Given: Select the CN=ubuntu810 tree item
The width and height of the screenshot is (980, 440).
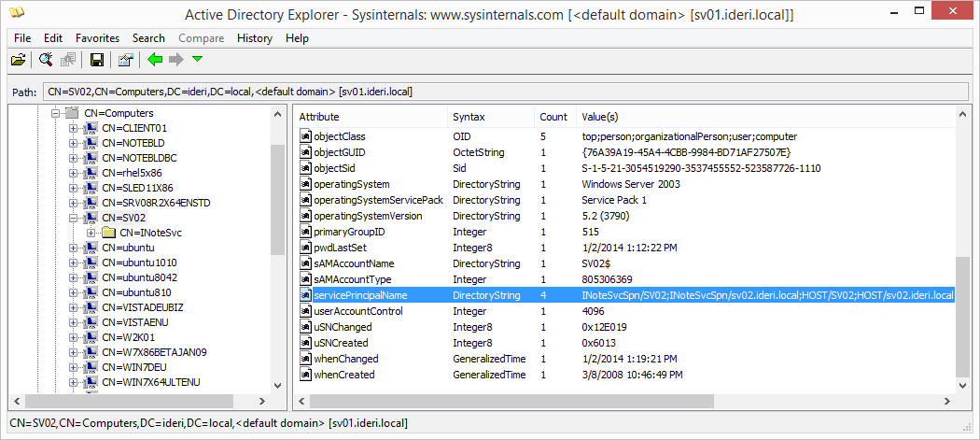Looking at the screenshot, I should [x=136, y=292].
